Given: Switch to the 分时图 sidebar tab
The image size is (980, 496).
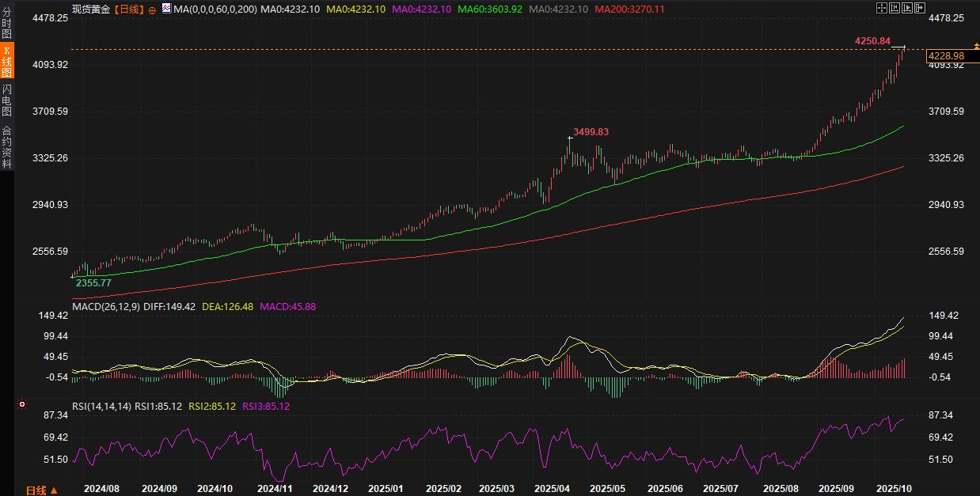Looking at the screenshot, I should coord(7,24).
